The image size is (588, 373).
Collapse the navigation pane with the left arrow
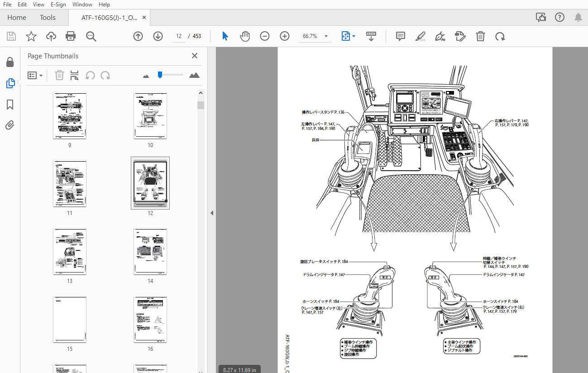(211, 213)
